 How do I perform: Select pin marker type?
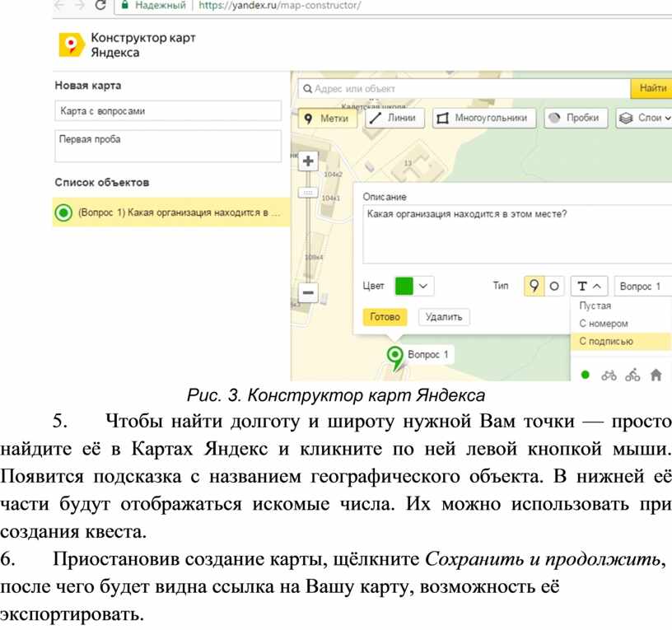534,286
